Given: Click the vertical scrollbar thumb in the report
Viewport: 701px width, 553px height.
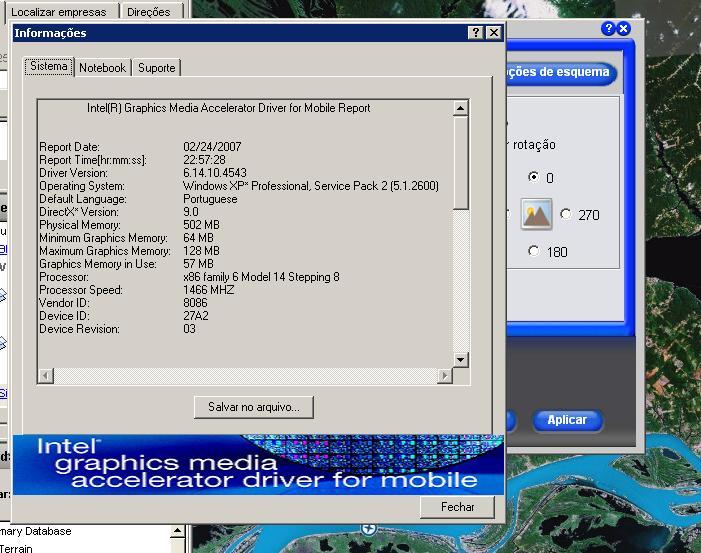Looking at the screenshot, I should [x=461, y=163].
